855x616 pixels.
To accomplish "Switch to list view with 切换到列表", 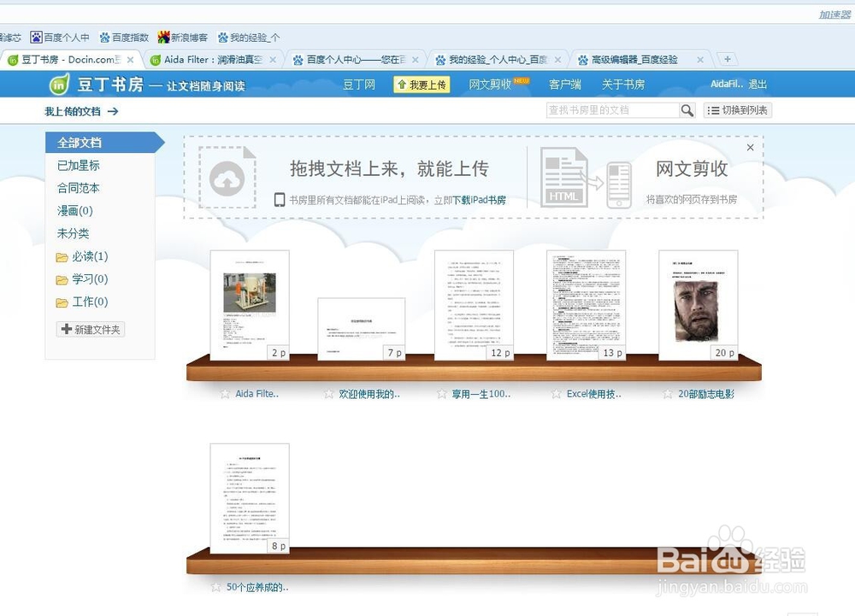I will pos(738,110).
